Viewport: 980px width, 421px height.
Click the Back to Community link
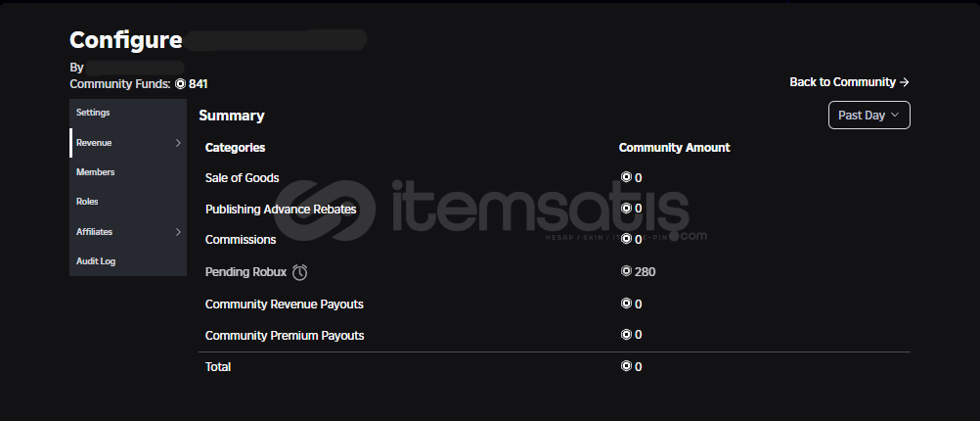tap(849, 82)
